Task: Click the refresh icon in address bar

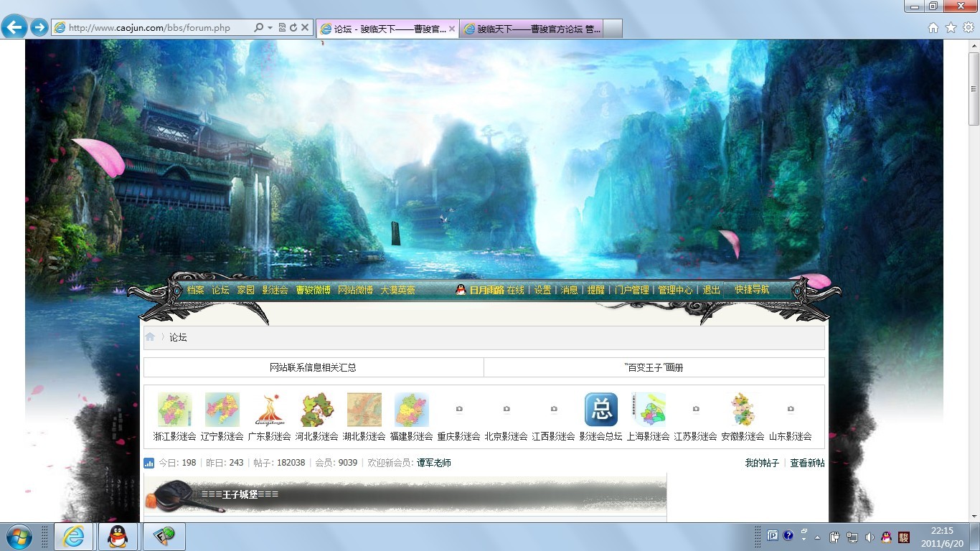Action: tap(293, 28)
